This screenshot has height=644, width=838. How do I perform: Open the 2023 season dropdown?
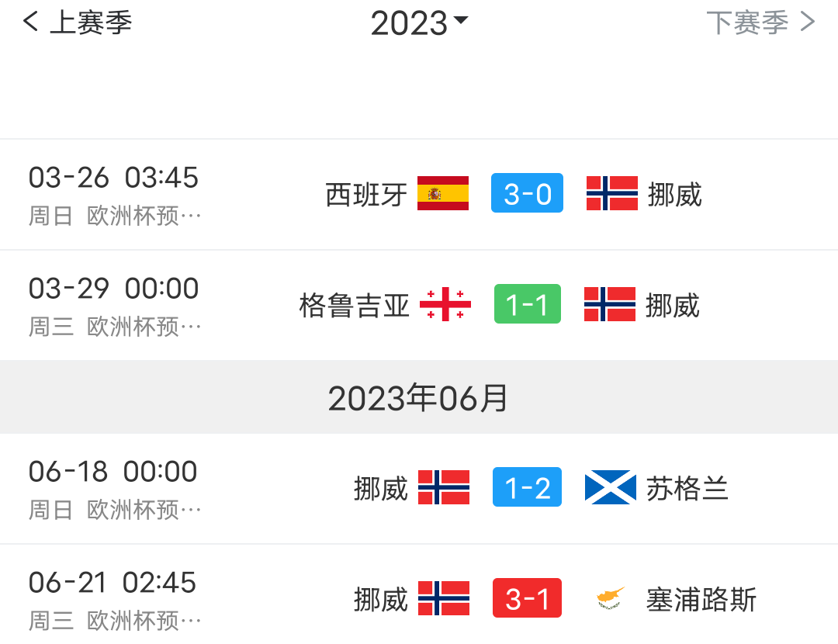pyautogui.click(x=419, y=23)
